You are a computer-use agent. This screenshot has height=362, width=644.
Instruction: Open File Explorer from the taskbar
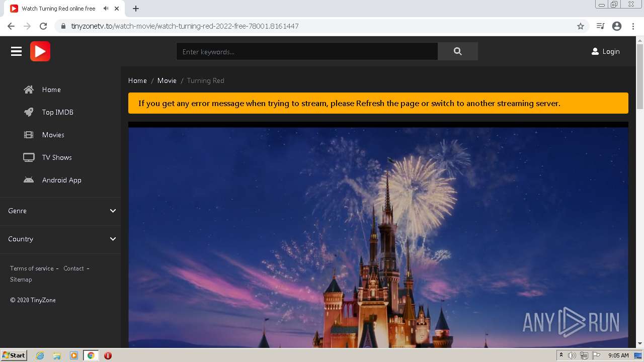(57, 355)
